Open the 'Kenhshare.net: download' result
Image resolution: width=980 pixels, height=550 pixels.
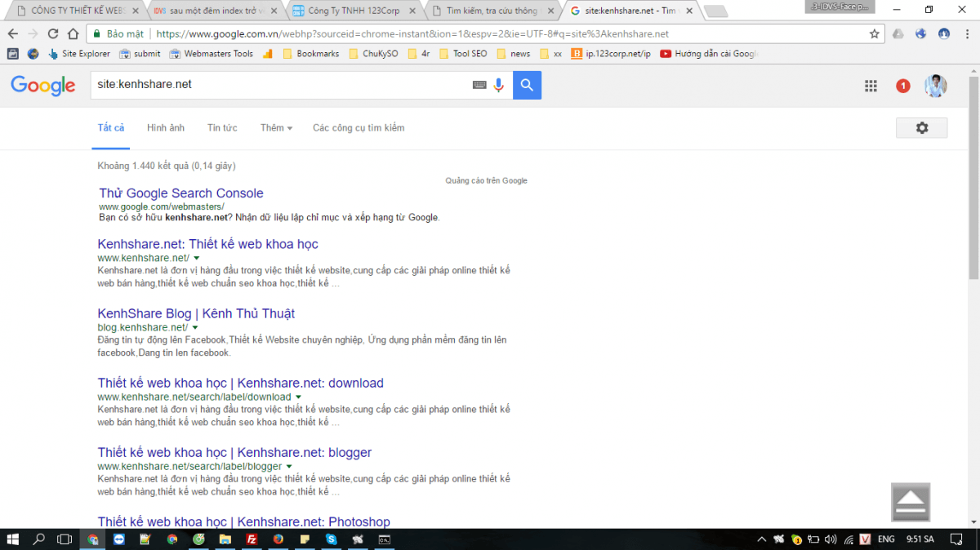tap(240, 383)
